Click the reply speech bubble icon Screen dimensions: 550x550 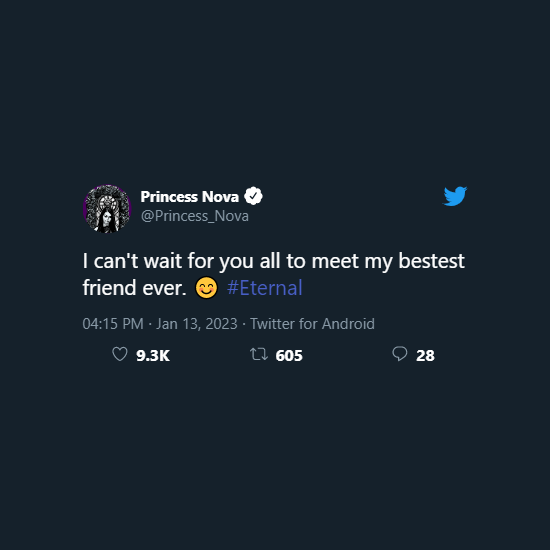400,354
